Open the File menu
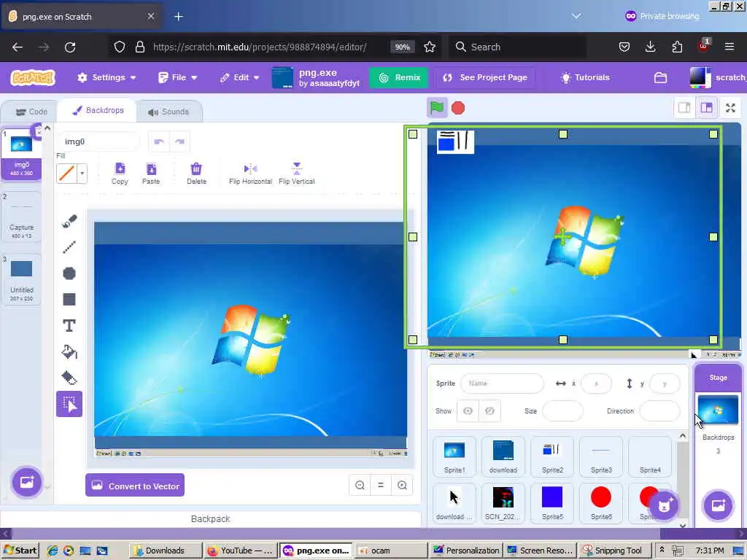 pos(178,77)
